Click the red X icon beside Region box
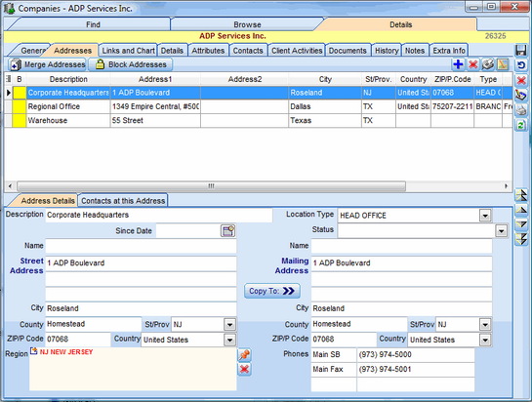This screenshot has height=402, width=532. [244, 369]
